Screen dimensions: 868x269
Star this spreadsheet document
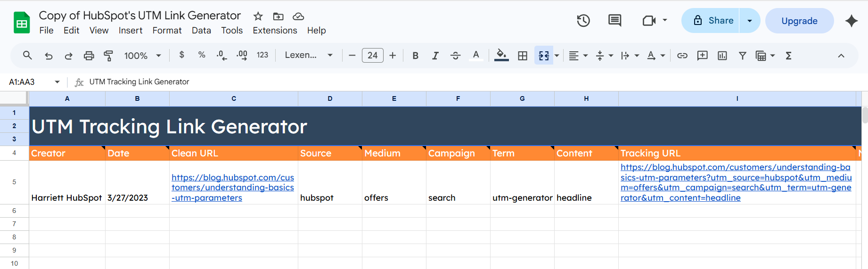258,16
